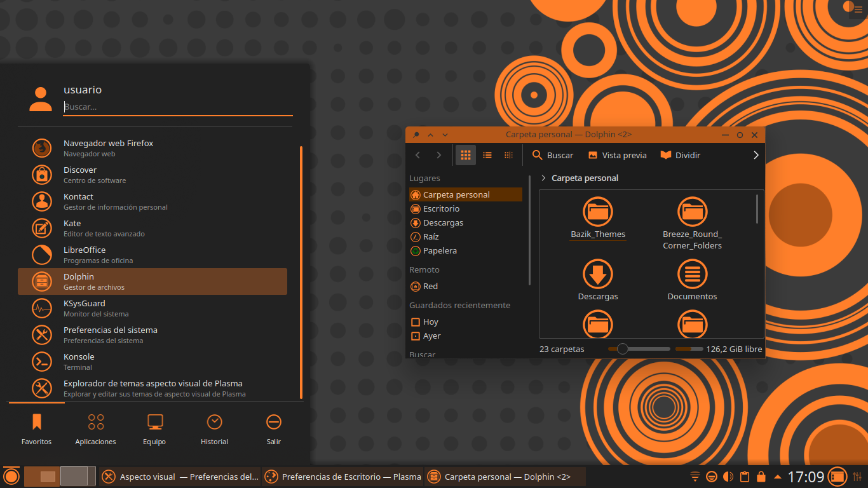Screen dimensions: 868x488
Task: Open Descargas in Lugares panel
Action: (x=466, y=222)
